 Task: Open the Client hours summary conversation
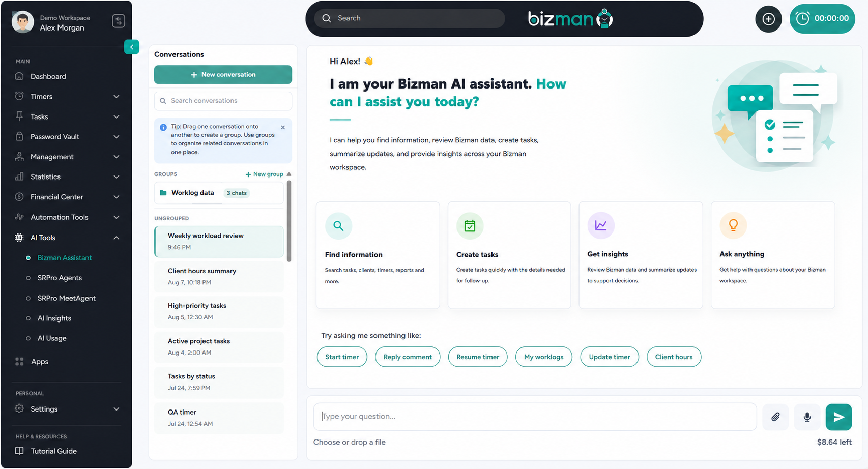(x=219, y=277)
